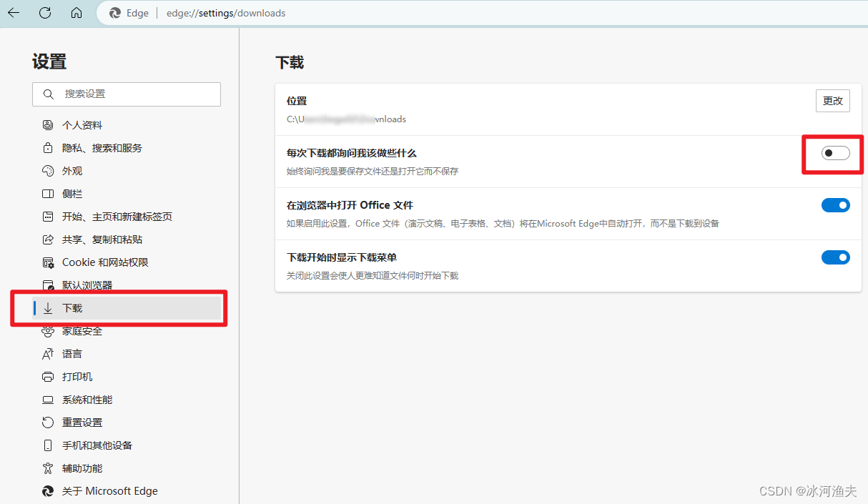Click the magnifier icon in search box
The image size is (868, 504).
tap(49, 94)
